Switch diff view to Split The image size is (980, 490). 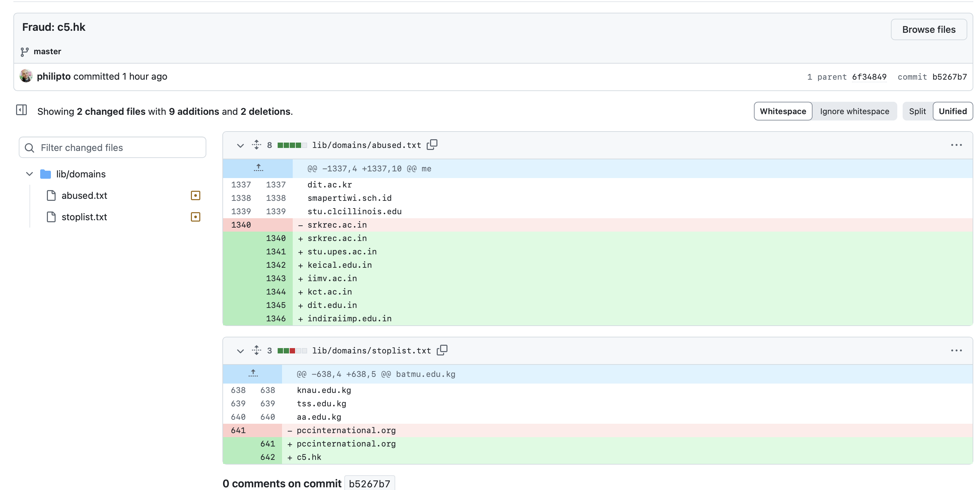click(917, 111)
